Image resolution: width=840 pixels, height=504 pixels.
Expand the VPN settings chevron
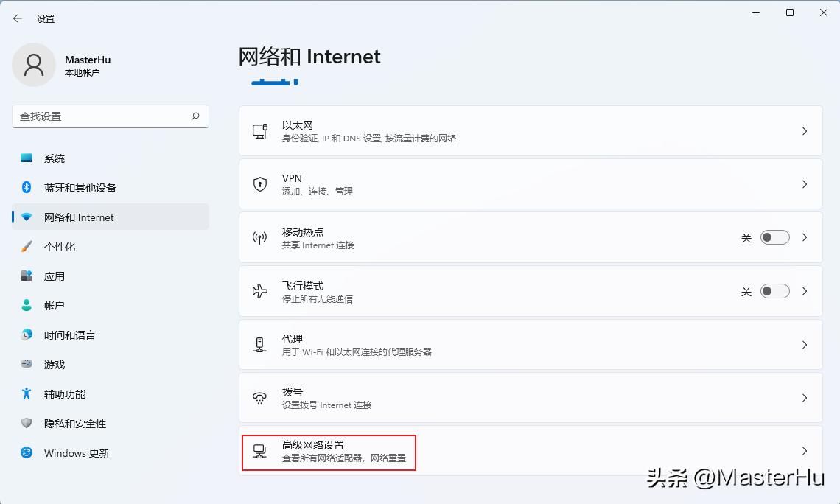coord(804,183)
